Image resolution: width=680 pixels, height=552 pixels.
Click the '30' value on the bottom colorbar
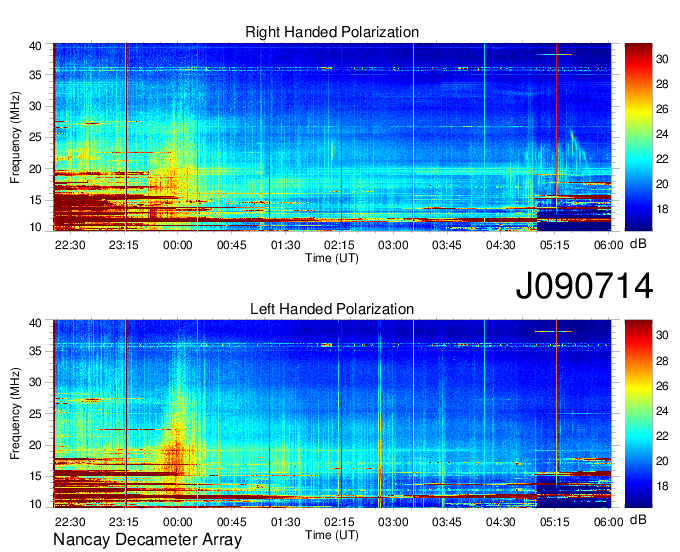click(x=662, y=335)
